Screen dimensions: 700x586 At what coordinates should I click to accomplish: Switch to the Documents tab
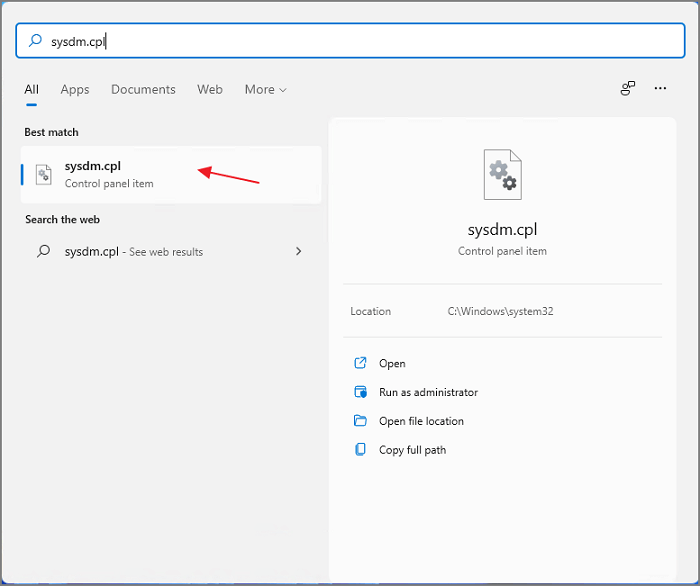[143, 89]
